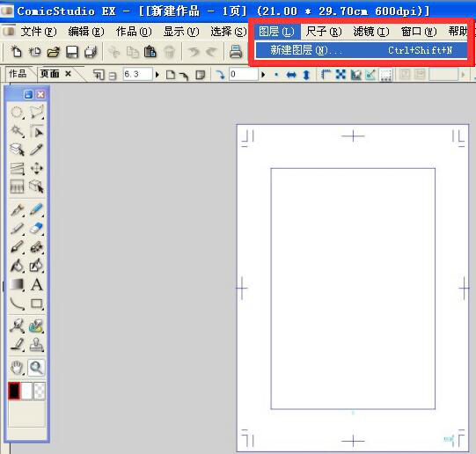Open the 窗口(W) menu
Viewport: 476px width, 454px height.
point(419,32)
